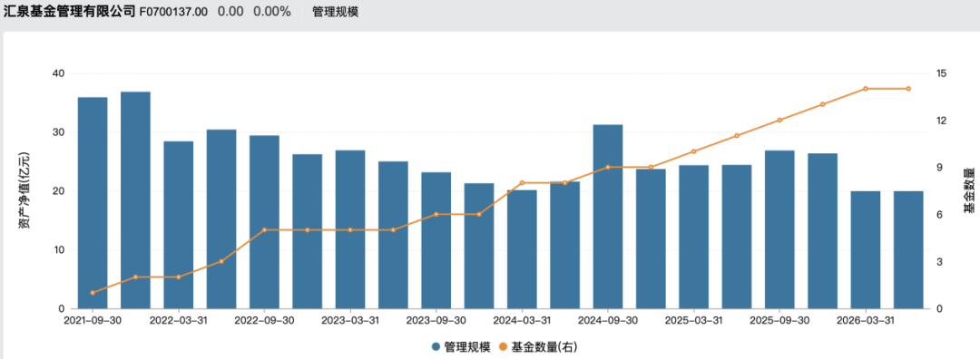980x359 pixels.
Task: Click the 2021-09-30 bar
Action: coord(93,203)
